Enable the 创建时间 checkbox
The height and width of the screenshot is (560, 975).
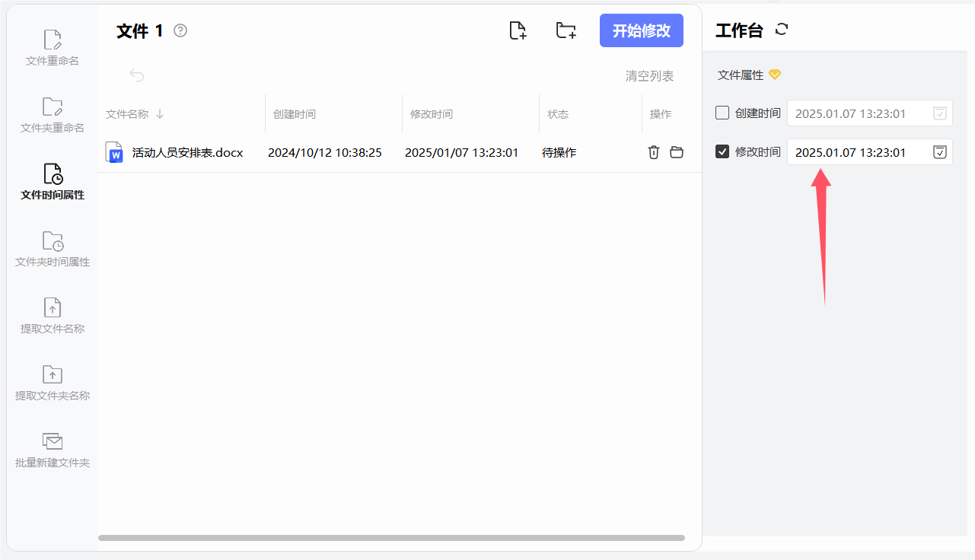[x=722, y=113]
